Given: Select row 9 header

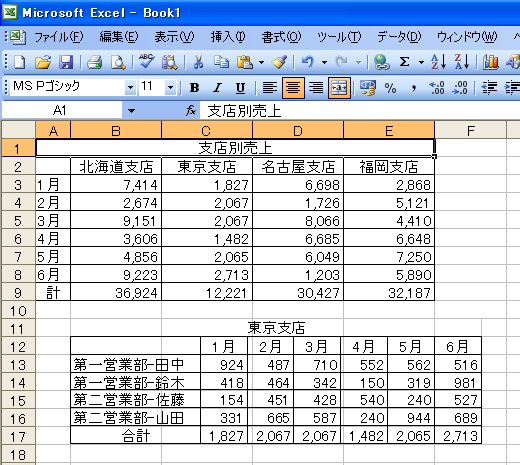Looking at the screenshot, I should click(x=18, y=292).
